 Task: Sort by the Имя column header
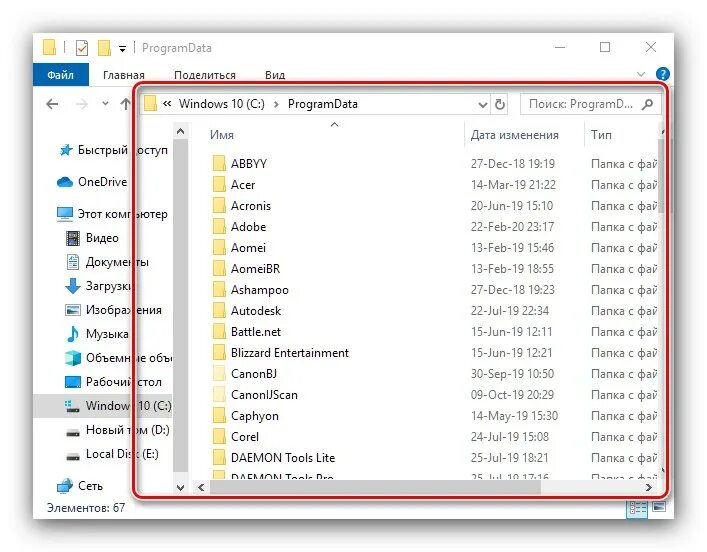[x=222, y=135]
